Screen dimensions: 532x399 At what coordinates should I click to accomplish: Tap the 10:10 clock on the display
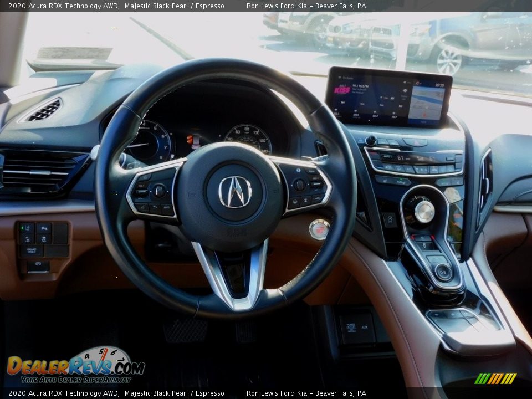pos(439,85)
